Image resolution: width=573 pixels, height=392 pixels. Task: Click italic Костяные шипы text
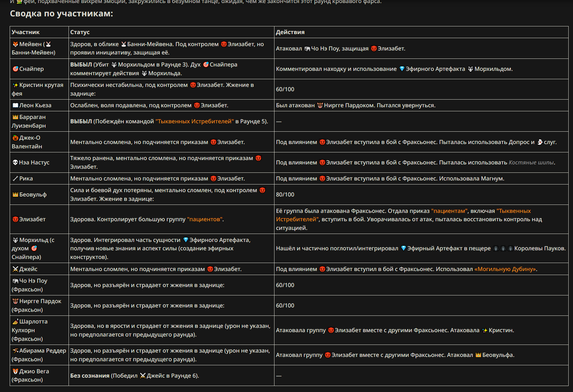pos(531,162)
